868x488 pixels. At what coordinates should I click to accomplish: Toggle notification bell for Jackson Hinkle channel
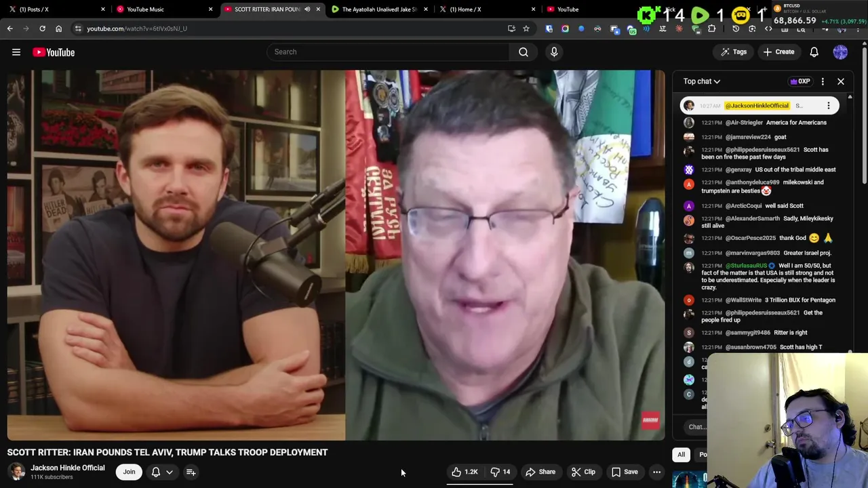pyautogui.click(x=155, y=472)
